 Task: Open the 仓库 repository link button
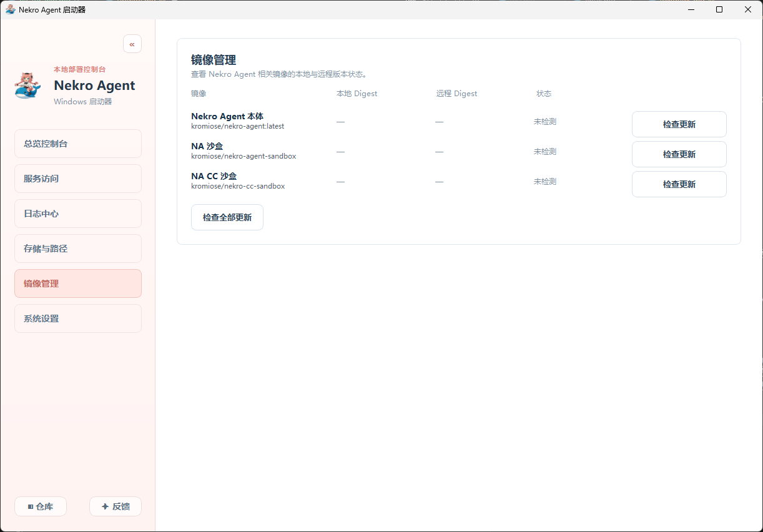41,506
